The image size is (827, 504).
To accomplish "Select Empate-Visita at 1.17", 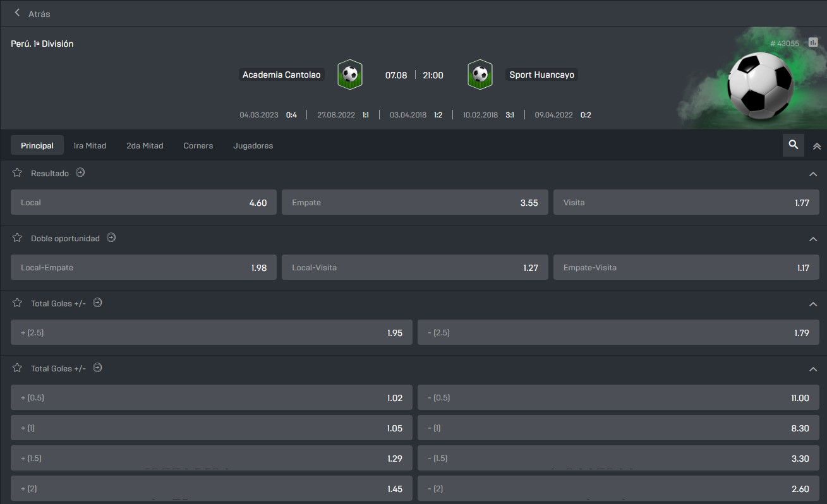I will click(x=686, y=267).
